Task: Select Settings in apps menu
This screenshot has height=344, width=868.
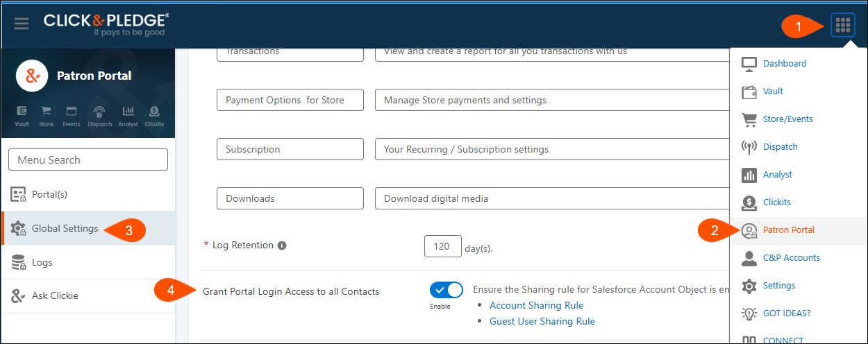Action: pyautogui.click(x=779, y=285)
